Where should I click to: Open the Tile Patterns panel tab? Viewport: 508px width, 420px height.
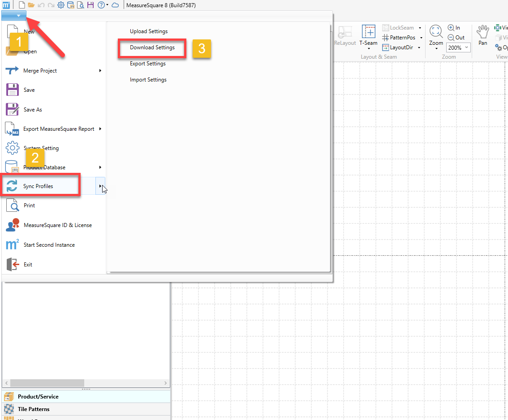(x=86, y=409)
